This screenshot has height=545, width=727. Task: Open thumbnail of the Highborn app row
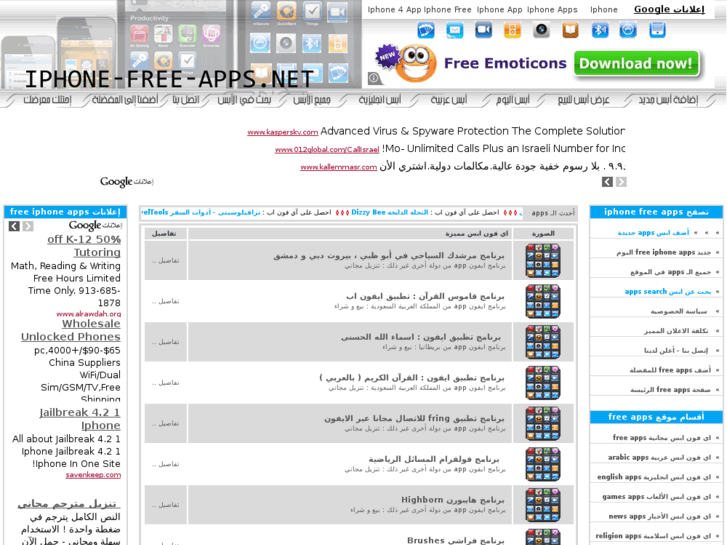[543, 505]
